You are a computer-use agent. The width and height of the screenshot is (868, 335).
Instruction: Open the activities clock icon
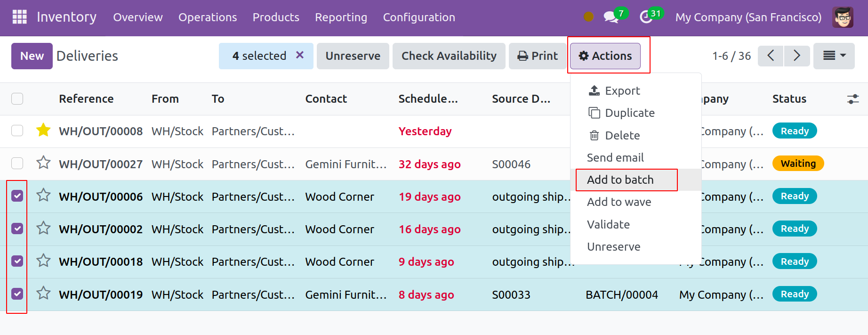[x=646, y=17]
